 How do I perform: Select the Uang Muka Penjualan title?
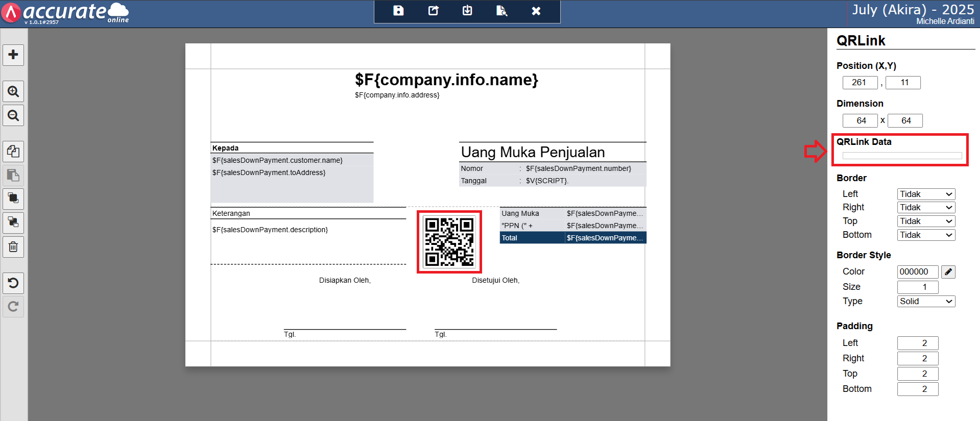point(533,152)
